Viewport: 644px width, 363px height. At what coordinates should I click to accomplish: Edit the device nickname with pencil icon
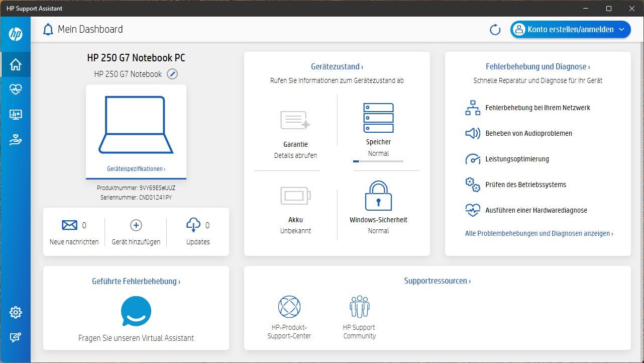coord(172,74)
